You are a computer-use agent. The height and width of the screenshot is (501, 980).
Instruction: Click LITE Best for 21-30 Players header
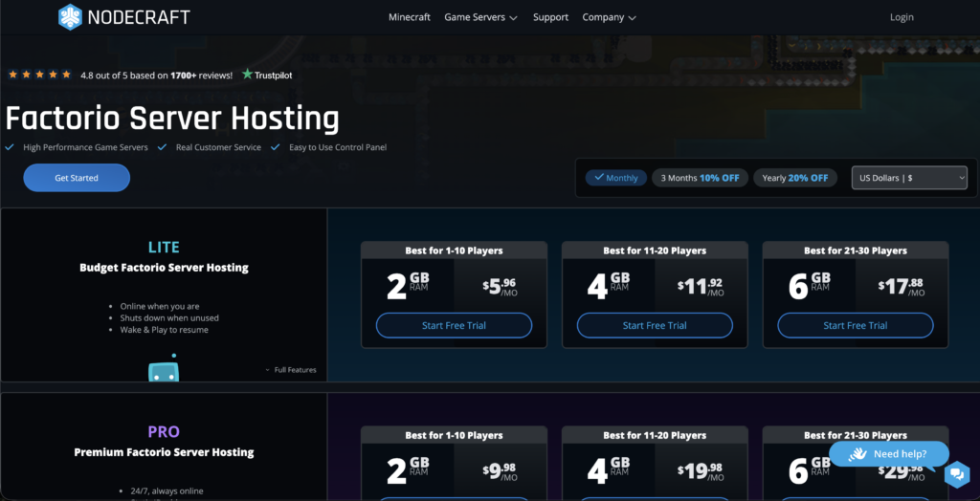pos(855,250)
